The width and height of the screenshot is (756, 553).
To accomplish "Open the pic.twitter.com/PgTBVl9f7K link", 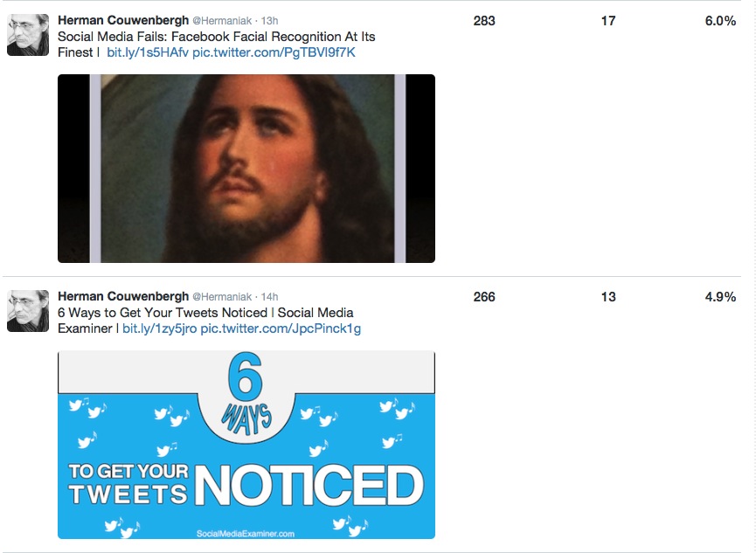I will point(274,52).
